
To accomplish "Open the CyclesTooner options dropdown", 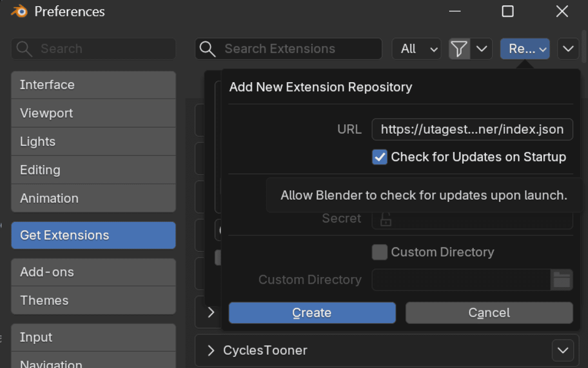I will 563,350.
